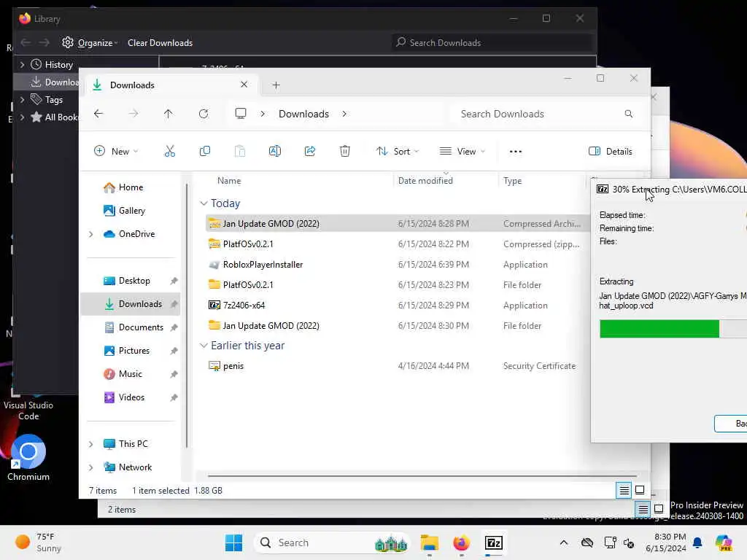Click the Cut scissors icon in Explorer toolbar
Viewport: 747px width, 560px height.
(x=169, y=152)
